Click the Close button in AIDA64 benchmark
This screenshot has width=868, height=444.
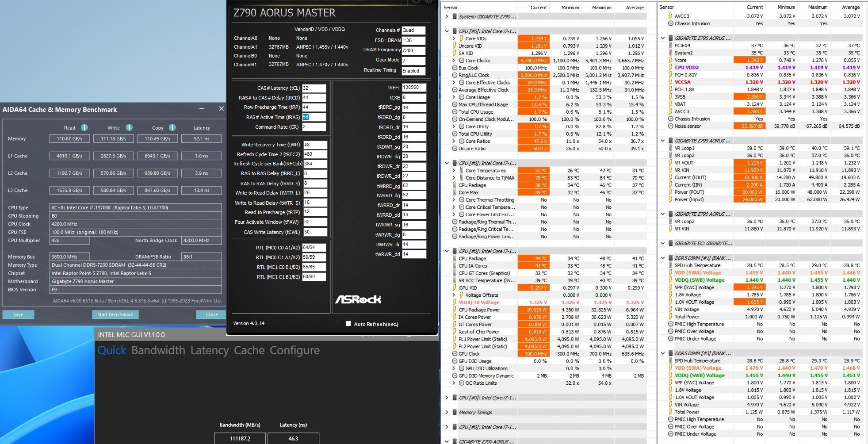tap(212, 314)
